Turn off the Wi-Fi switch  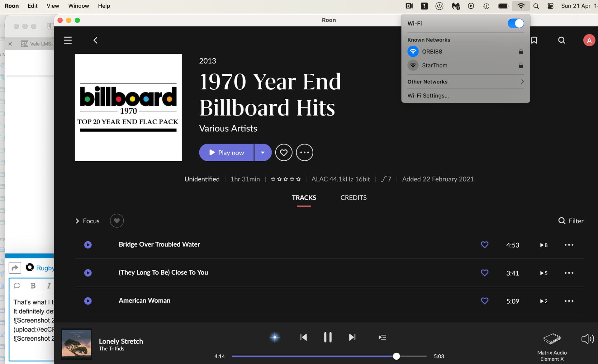pos(516,23)
